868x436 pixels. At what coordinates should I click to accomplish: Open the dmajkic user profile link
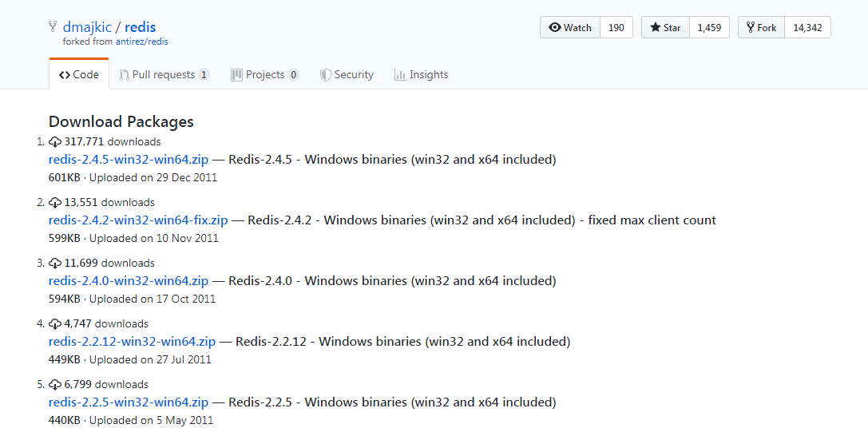[x=87, y=26]
